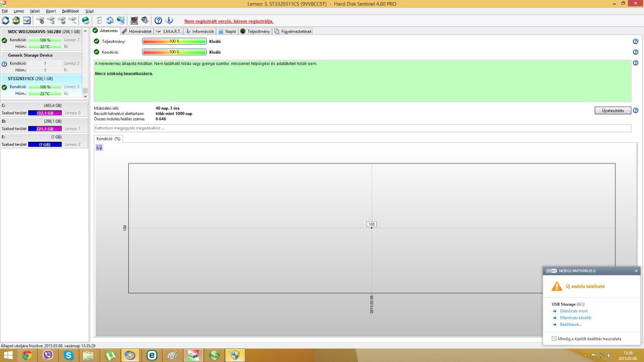
Task: Select WDC WD3200AVVS-56L2B0 disk in list
Action: (x=41, y=39)
